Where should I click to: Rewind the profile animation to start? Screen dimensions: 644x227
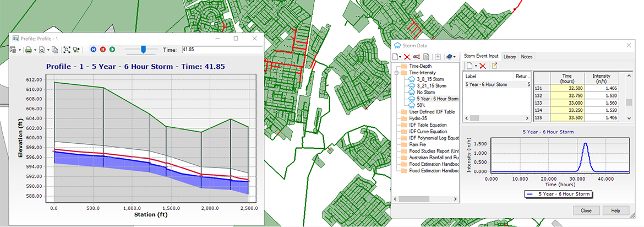(x=94, y=50)
